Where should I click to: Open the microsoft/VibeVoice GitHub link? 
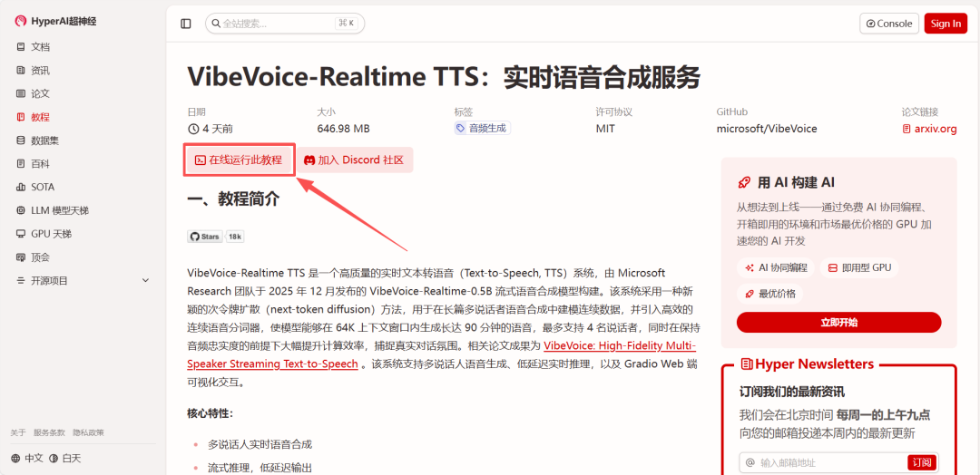click(766, 130)
